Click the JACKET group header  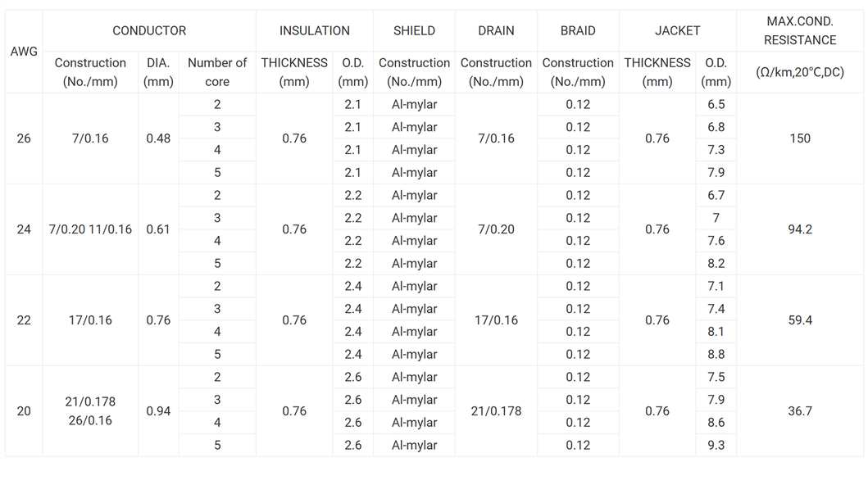677,31
